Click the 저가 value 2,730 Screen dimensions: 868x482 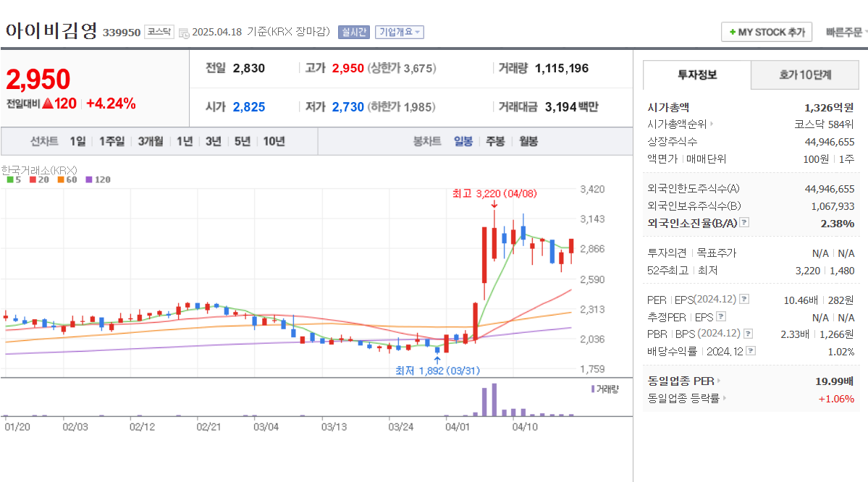tap(347, 107)
